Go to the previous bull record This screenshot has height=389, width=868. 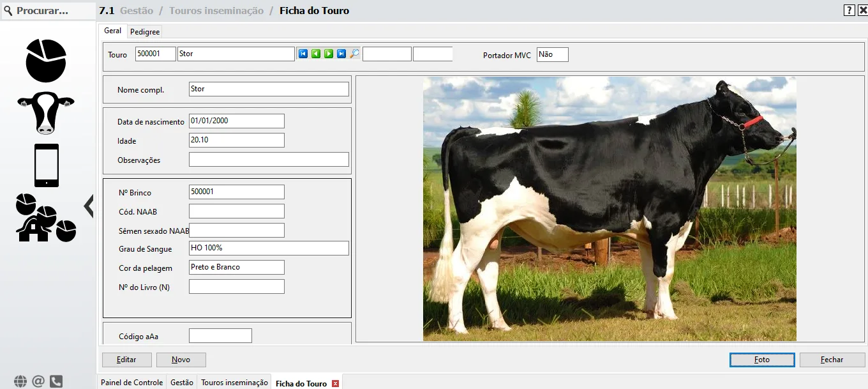(316, 54)
